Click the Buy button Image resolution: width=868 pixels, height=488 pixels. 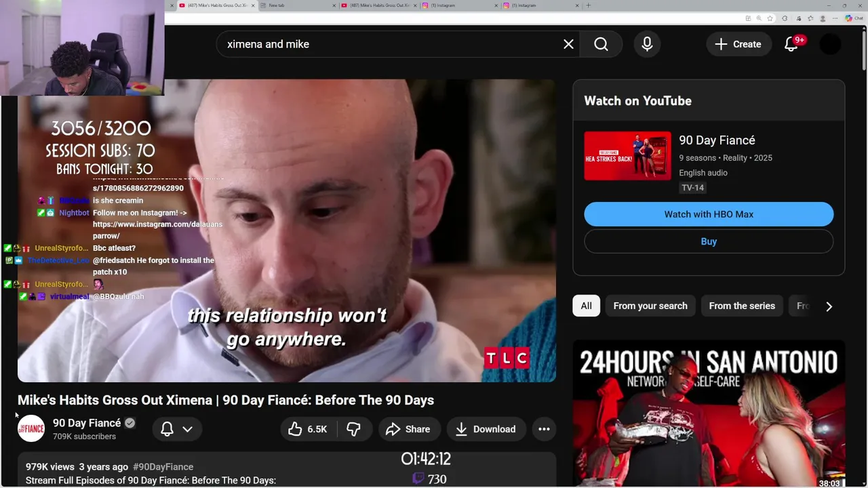coord(709,241)
